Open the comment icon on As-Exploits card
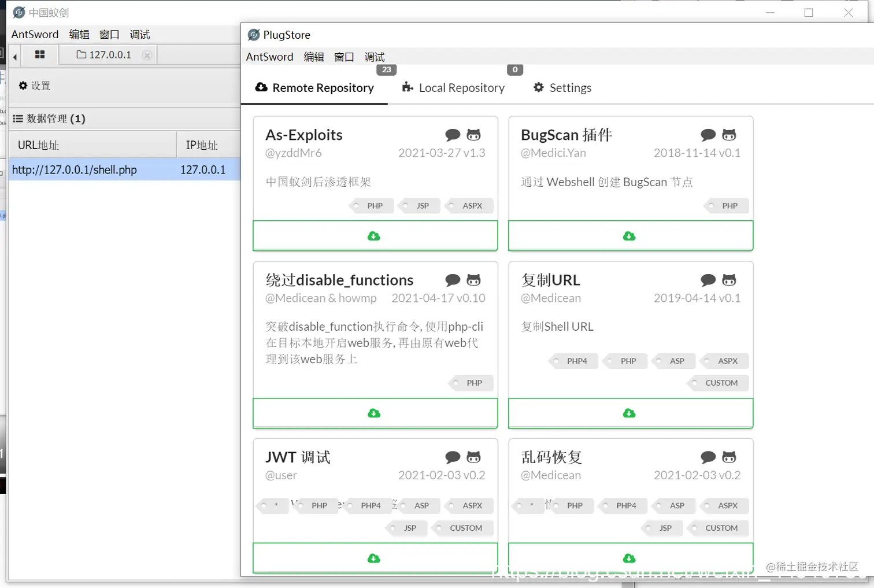 click(453, 135)
